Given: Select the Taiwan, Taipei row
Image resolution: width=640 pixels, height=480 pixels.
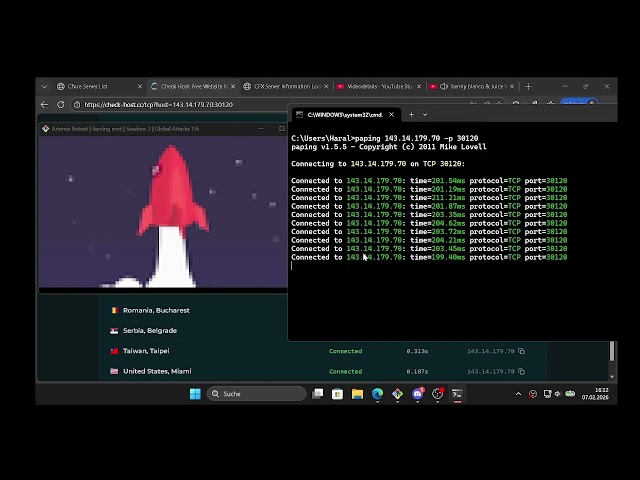Looking at the screenshot, I should pyautogui.click(x=322, y=351).
